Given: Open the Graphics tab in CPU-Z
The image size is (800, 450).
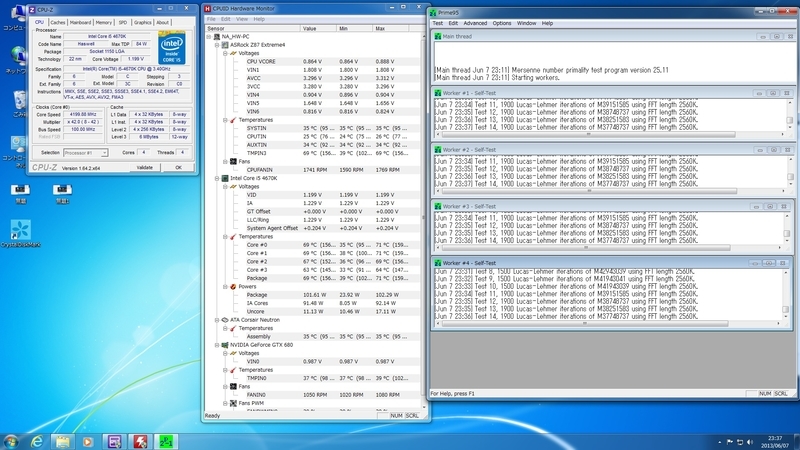Looking at the screenshot, I should [x=142, y=22].
